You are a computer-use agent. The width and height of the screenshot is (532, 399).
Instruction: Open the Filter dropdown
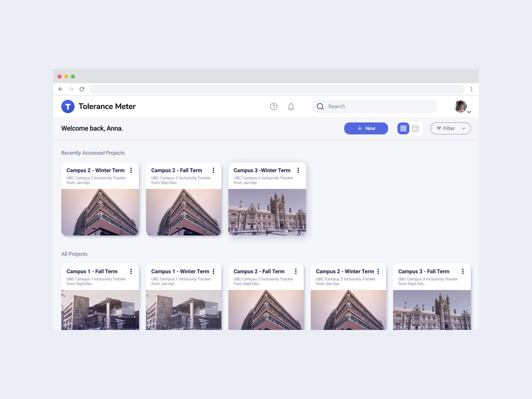pyautogui.click(x=450, y=128)
